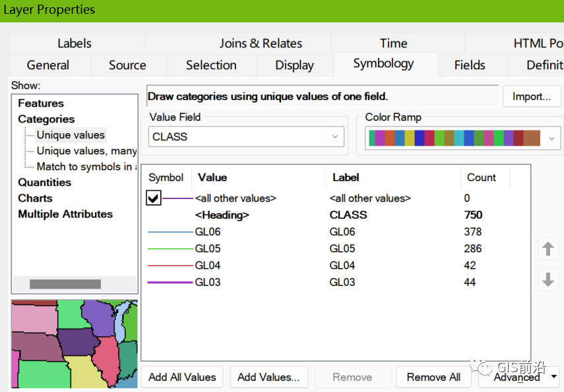Screen dimensions: 564x392
Task: Click the green GL05 line symbol
Action: 170,248
